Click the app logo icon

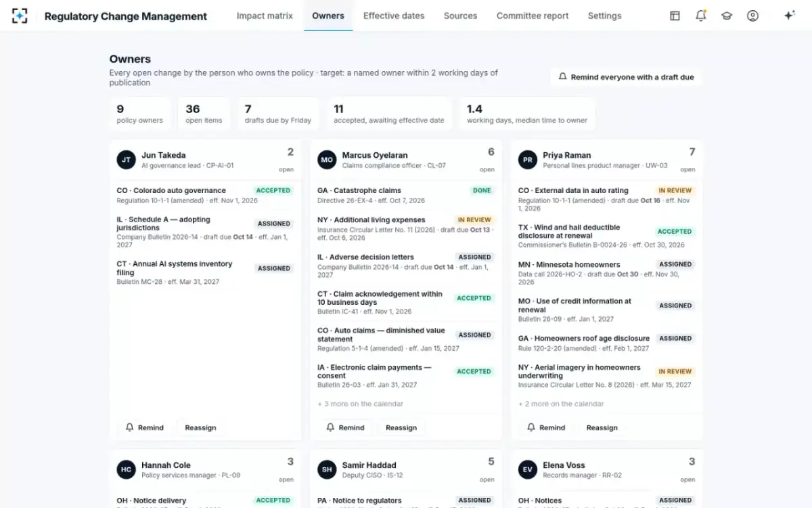20,16
